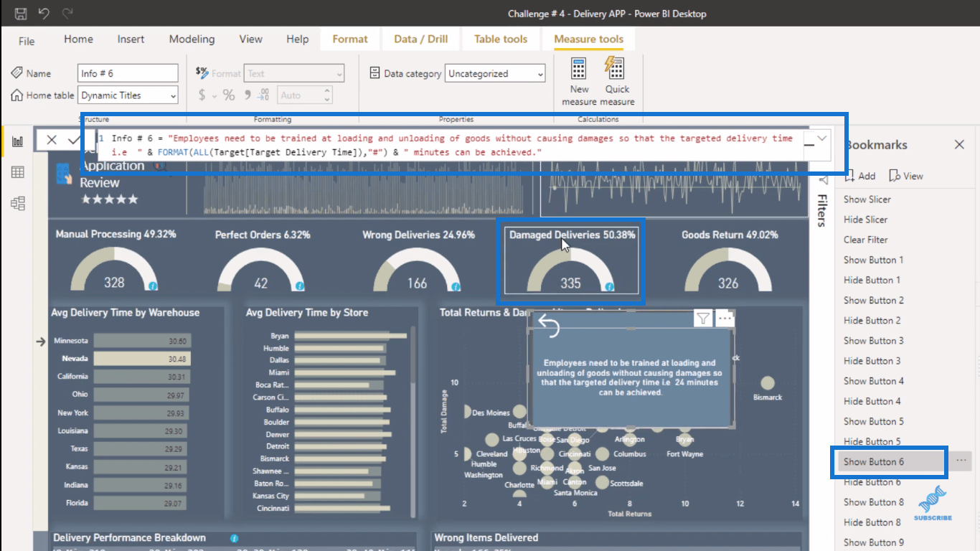The width and height of the screenshot is (980, 551).
Task: Add a new bookmark
Action: [x=859, y=176]
